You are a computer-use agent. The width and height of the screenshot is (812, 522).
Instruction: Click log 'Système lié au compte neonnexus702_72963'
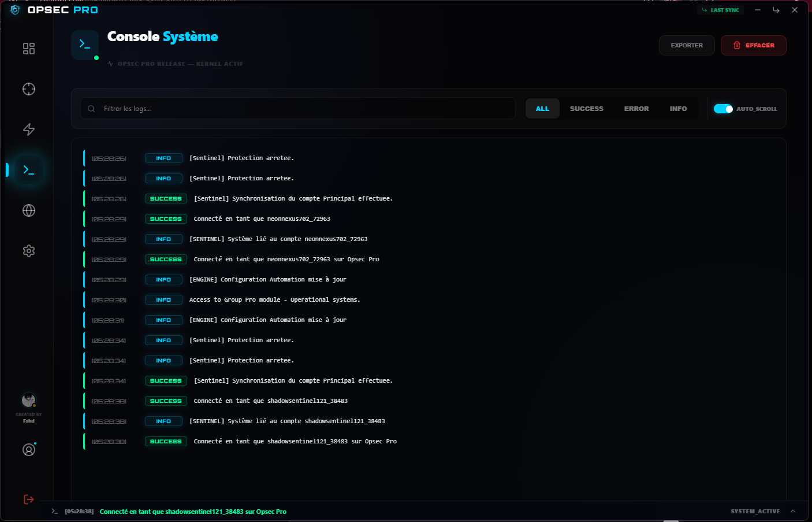pyautogui.click(x=278, y=239)
